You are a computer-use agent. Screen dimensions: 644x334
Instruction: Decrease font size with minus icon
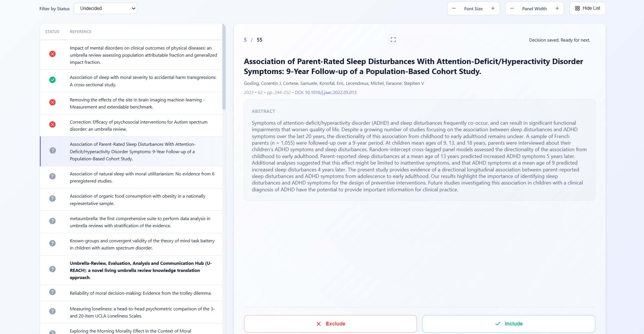click(x=454, y=9)
